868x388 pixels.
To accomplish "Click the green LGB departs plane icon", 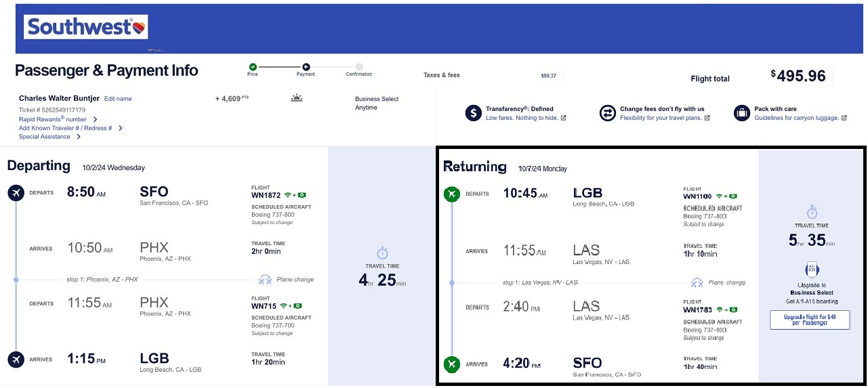I will pos(451,194).
